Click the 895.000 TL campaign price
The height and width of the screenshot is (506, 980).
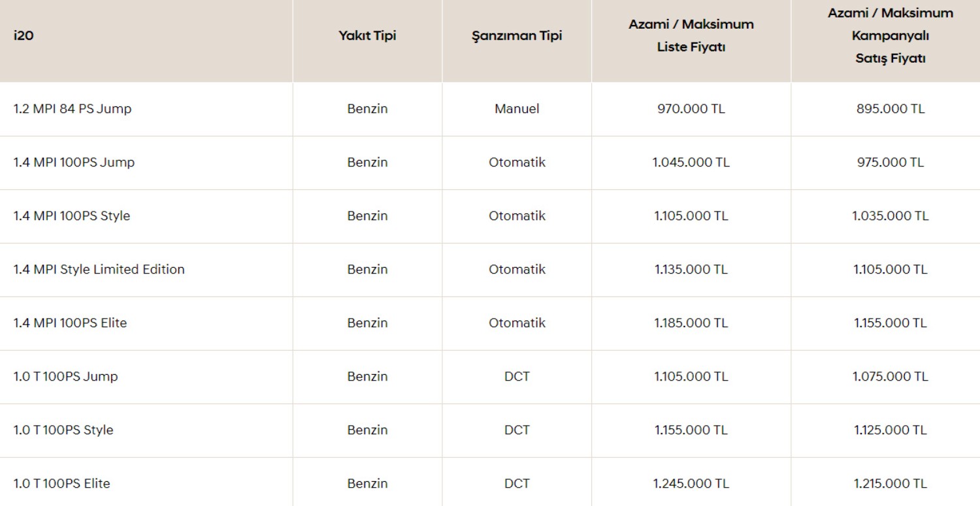pos(890,109)
